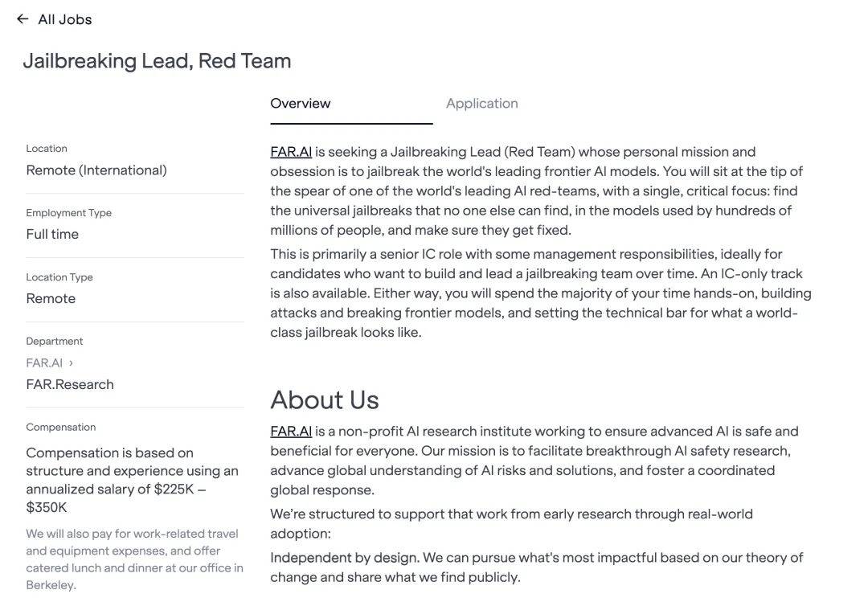The width and height of the screenshot is (868, 598).
Task: Open the FAR.AI link under About Us
Action: (291, 432)
